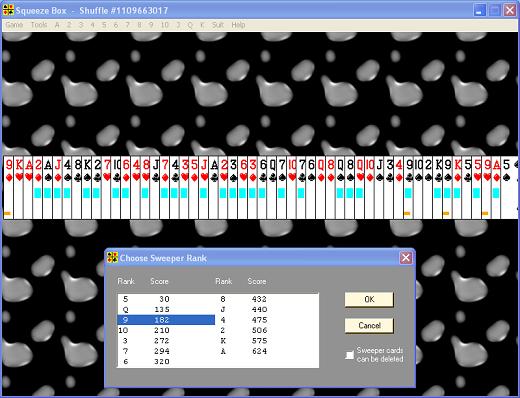This screenshot has width=520, height=398.
Task: Click the K rank menu item
Action: 202,25
